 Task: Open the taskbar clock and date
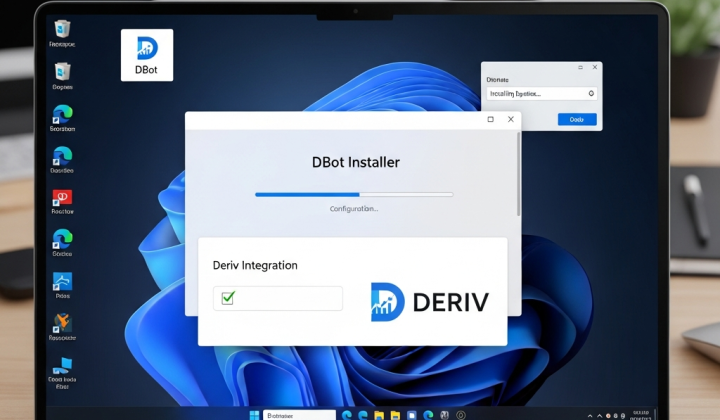click(x=640, y=415)
